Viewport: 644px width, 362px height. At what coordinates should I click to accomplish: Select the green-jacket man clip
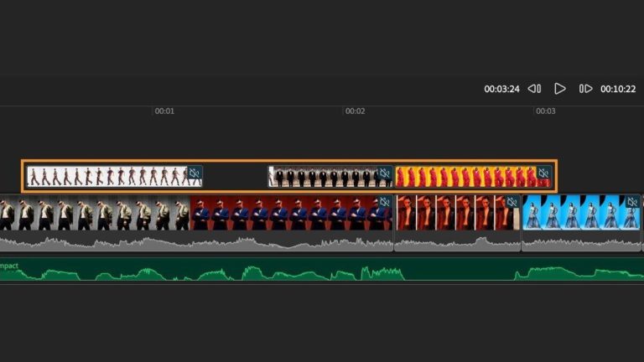click(95, 213)
